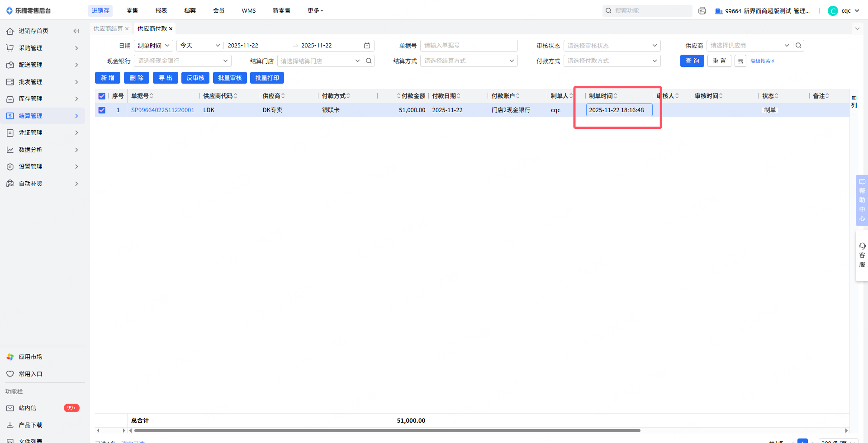Close the 供应商付款 tab
Image resolution: width=868 pixels, height=443 pixels.
171,28
